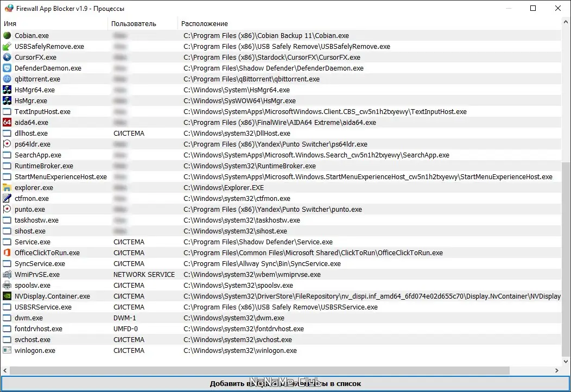Select the qbittorrent.exe icon
Screen dimensions: 571x392
pos(7,79)
